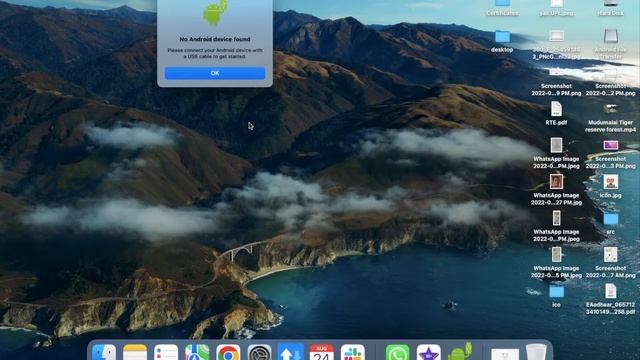Select the Hard Disk drive icon
Viewport: 640px width, 360px height.
611,3
